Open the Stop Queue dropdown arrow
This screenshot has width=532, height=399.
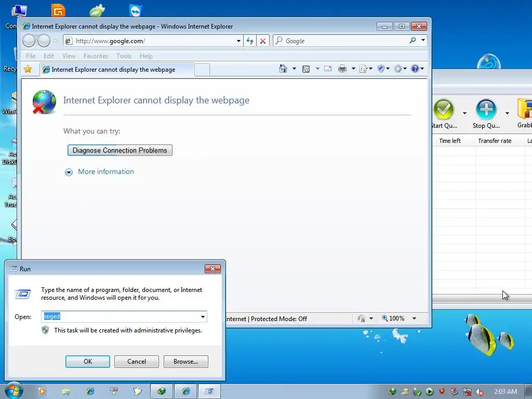(507, 113)
